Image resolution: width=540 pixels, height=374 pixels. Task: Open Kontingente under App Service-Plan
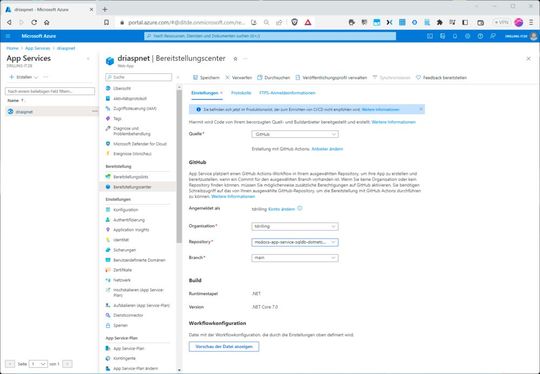(x=124, y=359)
